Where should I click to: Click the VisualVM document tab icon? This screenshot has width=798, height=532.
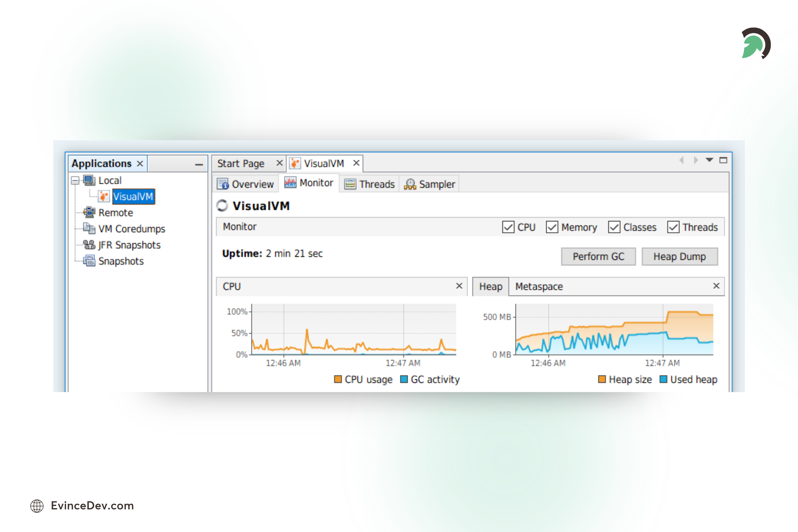click(x=295, y=164)
